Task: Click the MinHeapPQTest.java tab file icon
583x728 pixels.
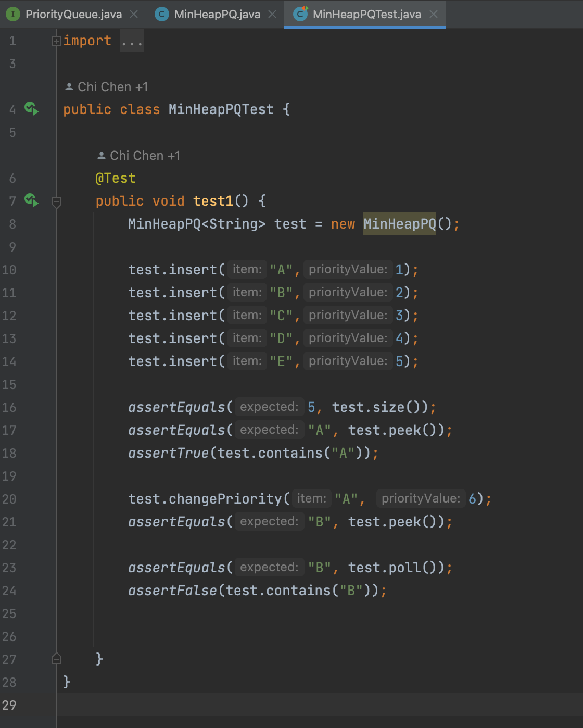Action: 300,14
